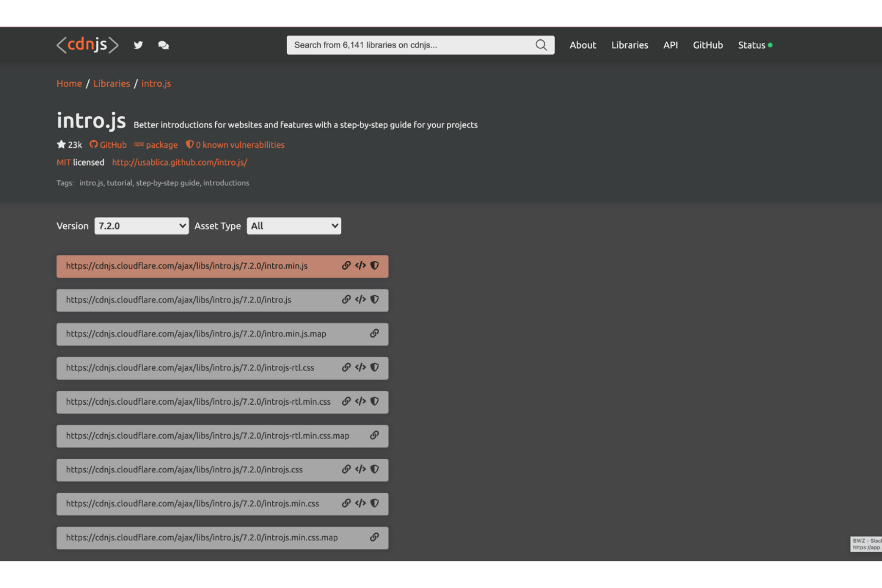Image resolution: width=882 pixels, height=588 pixels.
Task: Copy link tag icon for introjs-rtl.css
Action: [361, 368]
